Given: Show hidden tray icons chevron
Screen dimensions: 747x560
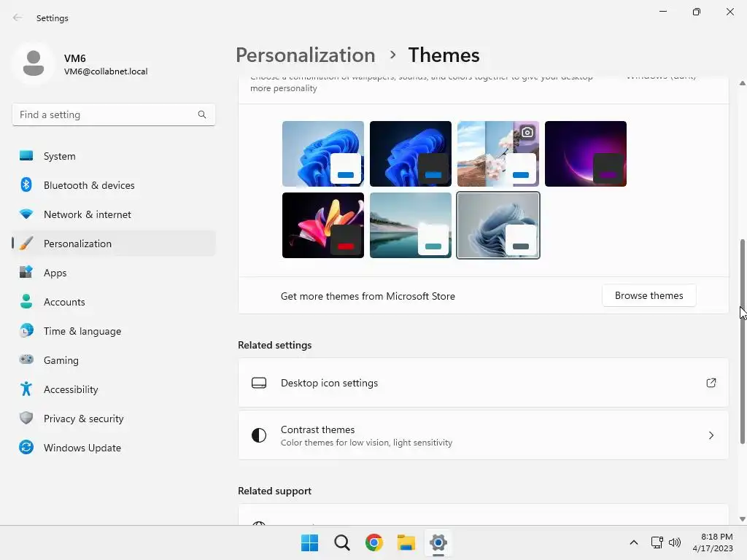Looking at the screenshot, I should click(634, 542).
